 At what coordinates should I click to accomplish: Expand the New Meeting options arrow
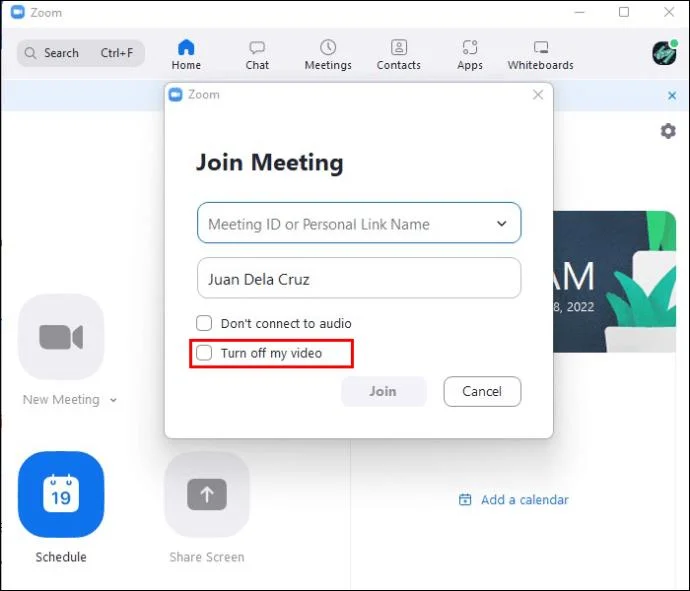click(x=113, y=400)
